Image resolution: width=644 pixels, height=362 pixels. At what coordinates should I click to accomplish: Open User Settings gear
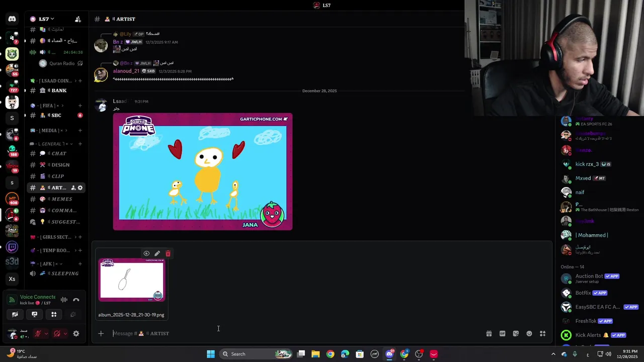76,333
